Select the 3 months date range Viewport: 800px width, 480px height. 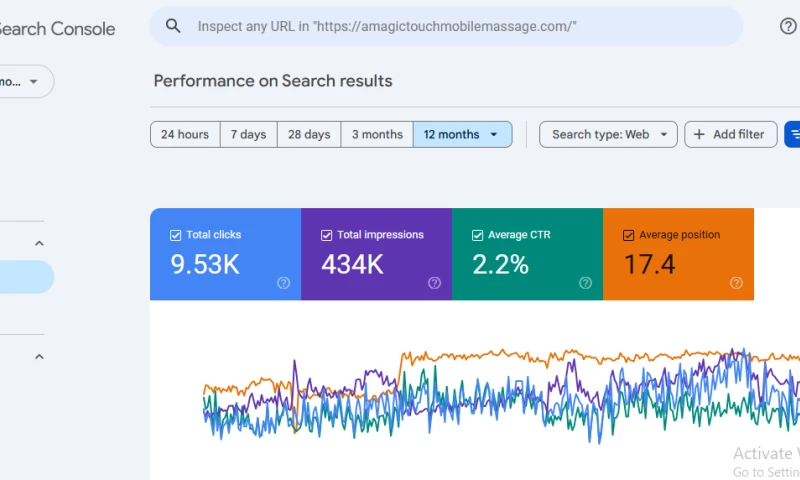pos(377,134)
